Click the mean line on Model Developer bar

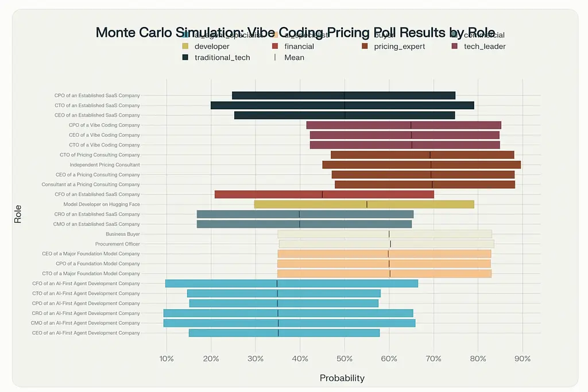click(x=367, y=204)
